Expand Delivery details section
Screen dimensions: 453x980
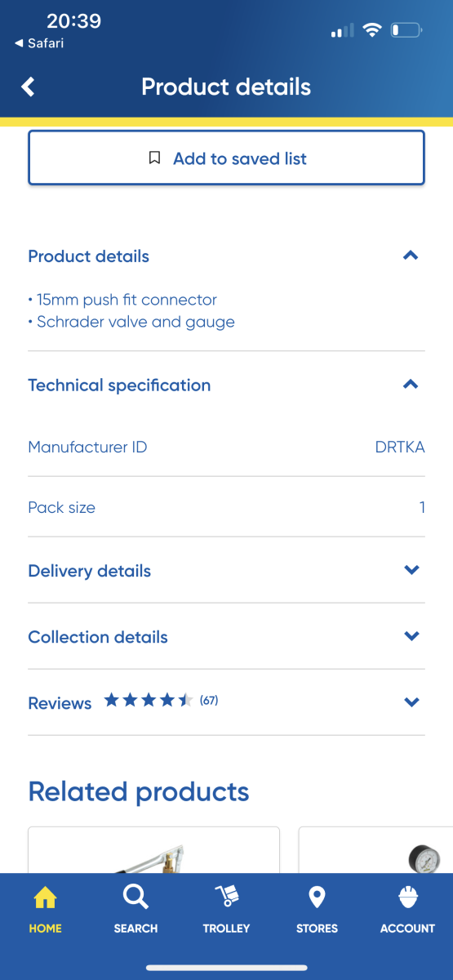226,571
